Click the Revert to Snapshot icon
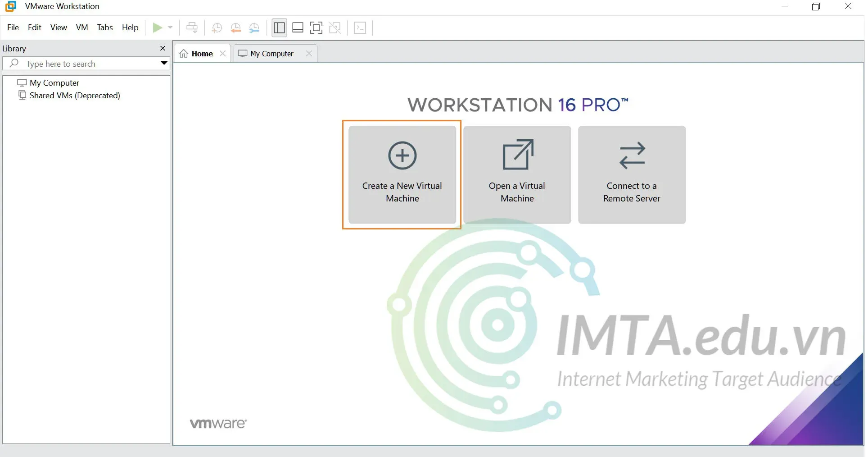The image size is (868, 457). pyautogui.click(x=235, y=28)
